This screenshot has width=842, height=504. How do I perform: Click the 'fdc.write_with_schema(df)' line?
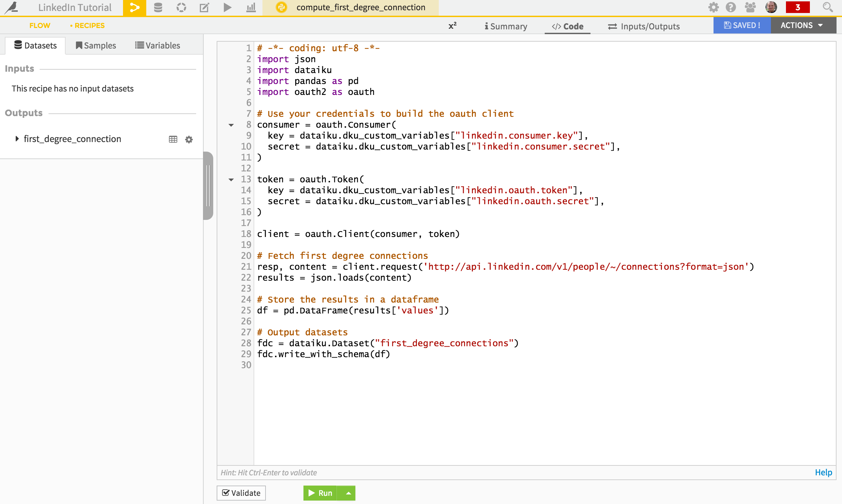[x=324, y=354]
